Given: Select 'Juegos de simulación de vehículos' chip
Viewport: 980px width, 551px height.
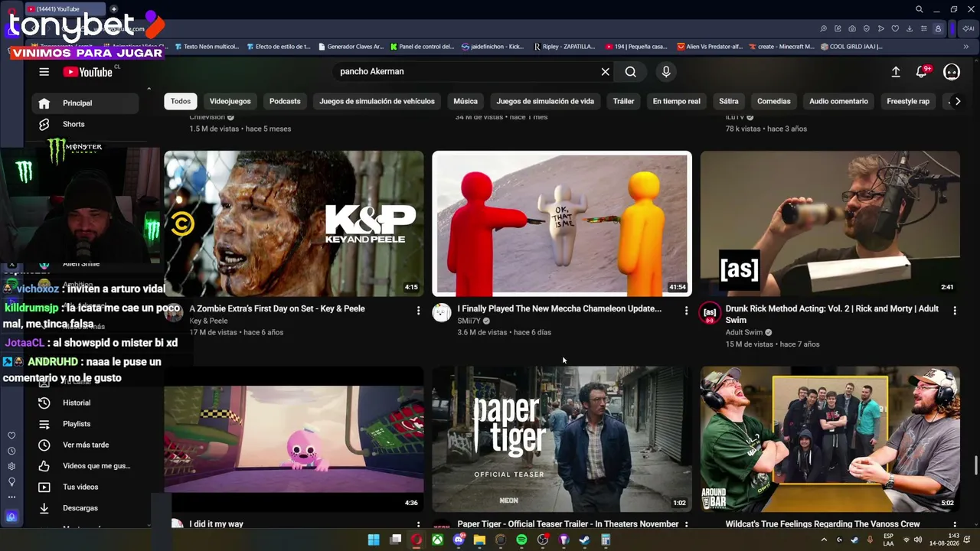Looking at the screenshot, I should pos(377,101).
